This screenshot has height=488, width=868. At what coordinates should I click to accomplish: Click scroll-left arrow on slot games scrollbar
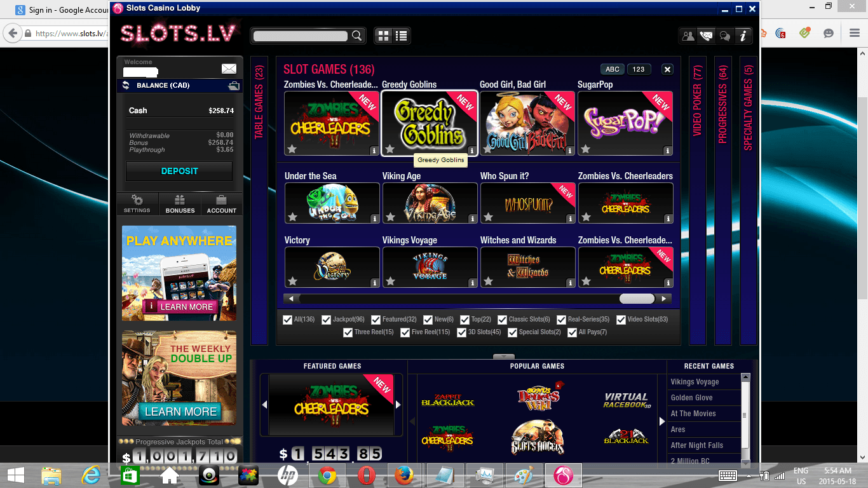coord(291,299)
